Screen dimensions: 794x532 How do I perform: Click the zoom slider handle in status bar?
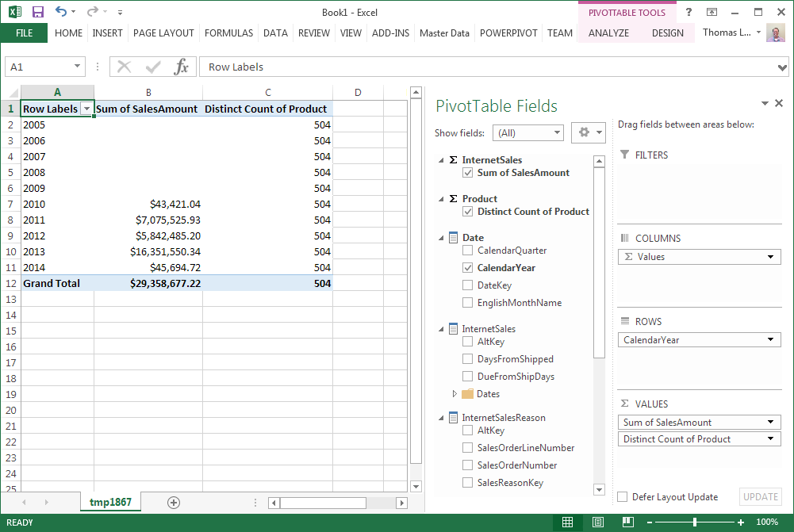pyautogui.click(x=695, y=522)
